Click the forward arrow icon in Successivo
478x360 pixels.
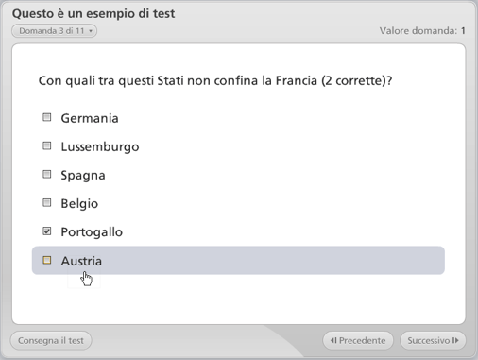(455, 340)
